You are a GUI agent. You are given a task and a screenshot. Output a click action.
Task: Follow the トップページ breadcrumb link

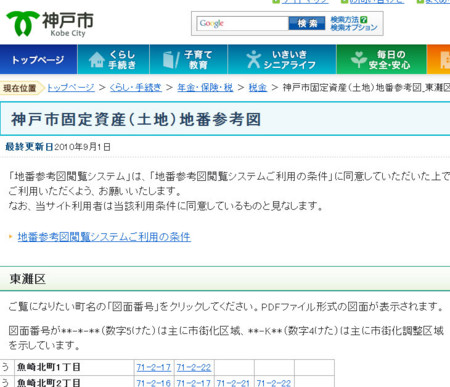71,88
